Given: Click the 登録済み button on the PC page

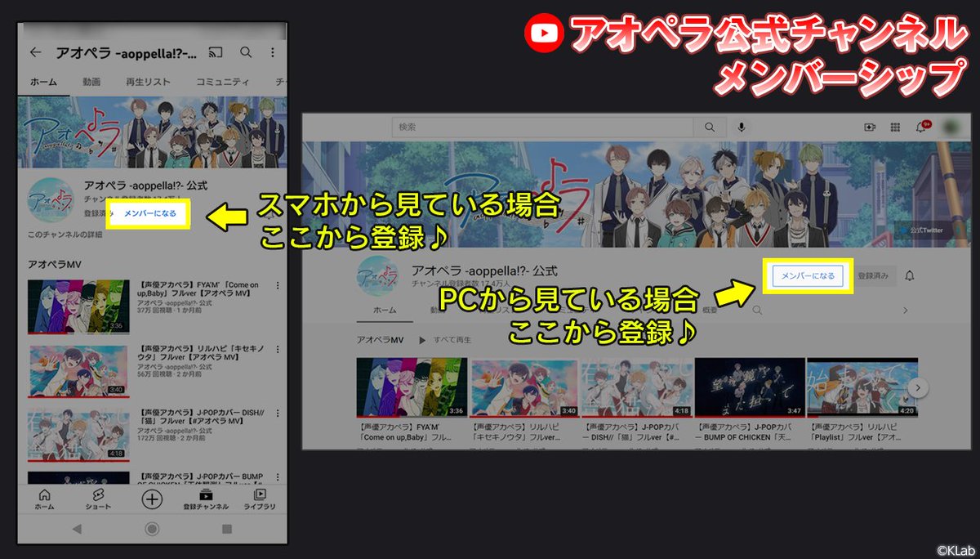Looking at the screenshot, I should (x=873, y=276).
